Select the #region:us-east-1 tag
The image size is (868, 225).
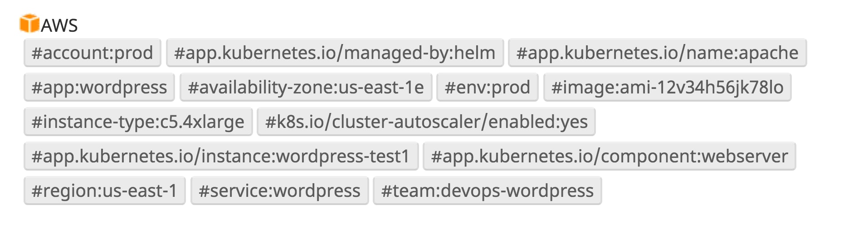click(104, 191)
